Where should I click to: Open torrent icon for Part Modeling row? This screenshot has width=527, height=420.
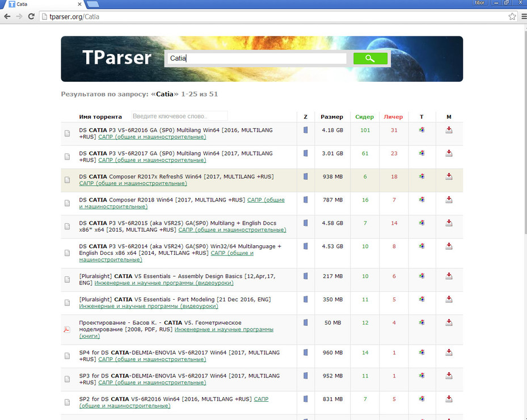pos(421,299)
